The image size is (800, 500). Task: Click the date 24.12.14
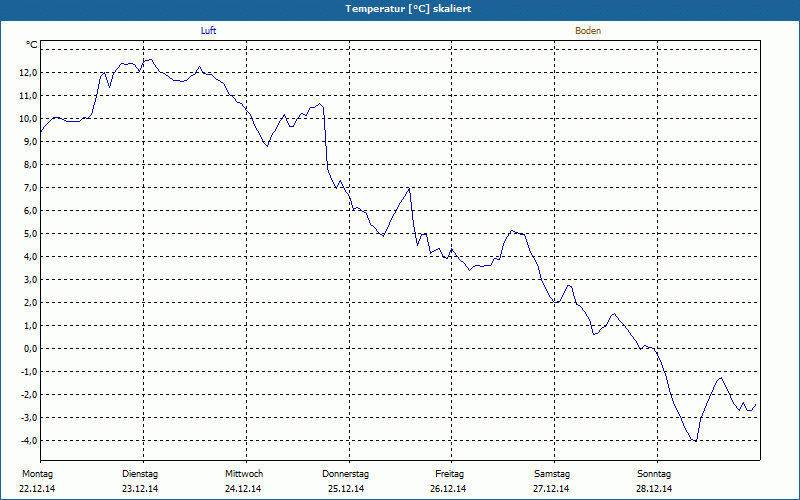pyautogui.click(x=243, y=489)
